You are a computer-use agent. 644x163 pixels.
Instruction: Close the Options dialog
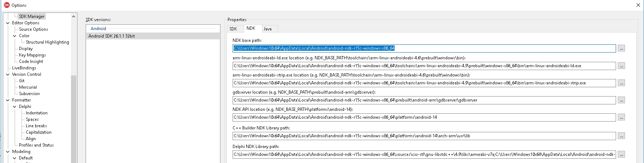(638, 5)
